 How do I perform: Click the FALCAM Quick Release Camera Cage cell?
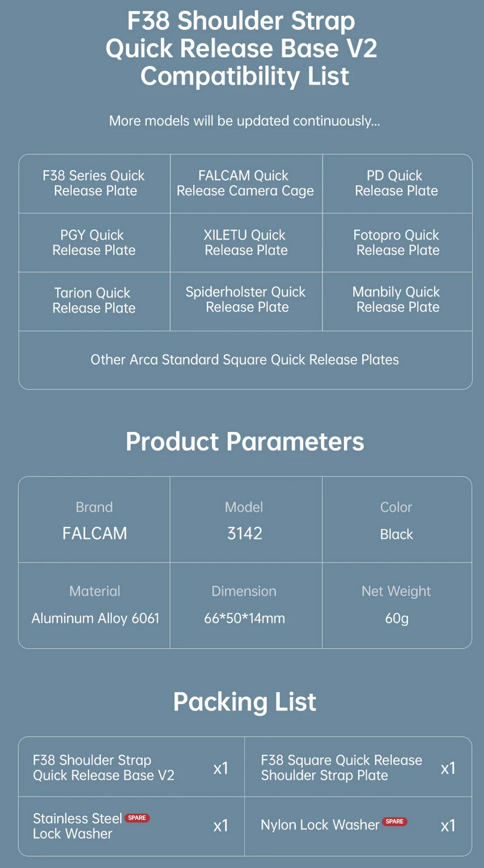(x=245, y=184)
